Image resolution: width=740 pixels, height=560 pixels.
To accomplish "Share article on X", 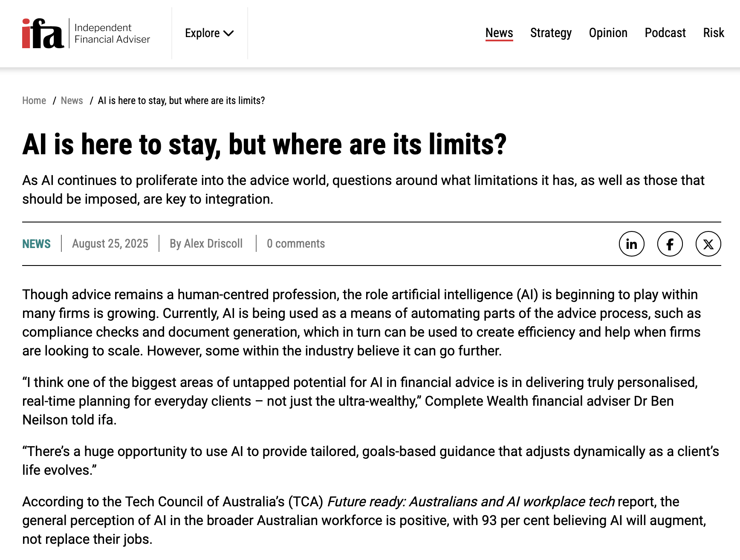I will (708, 244).
